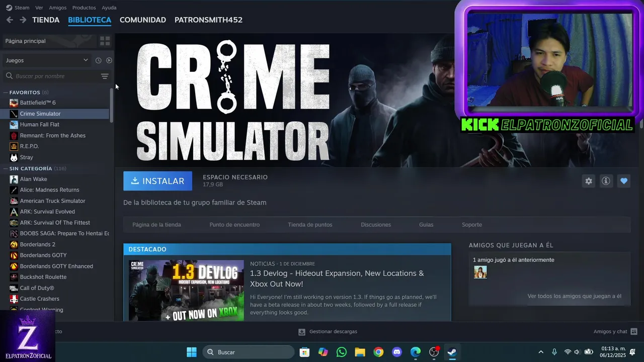The width and height of the screenshot is (644, 362).
Task: Open Microsoft Edge from taskbar
Action: pyautogui.click(x=415, y=352)
